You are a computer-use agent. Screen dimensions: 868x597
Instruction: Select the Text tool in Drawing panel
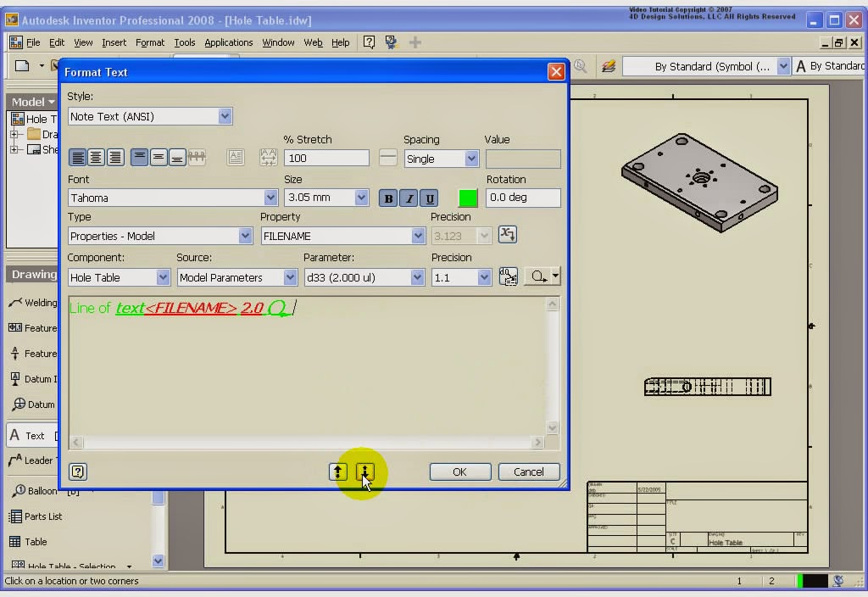tap(33, 436)
